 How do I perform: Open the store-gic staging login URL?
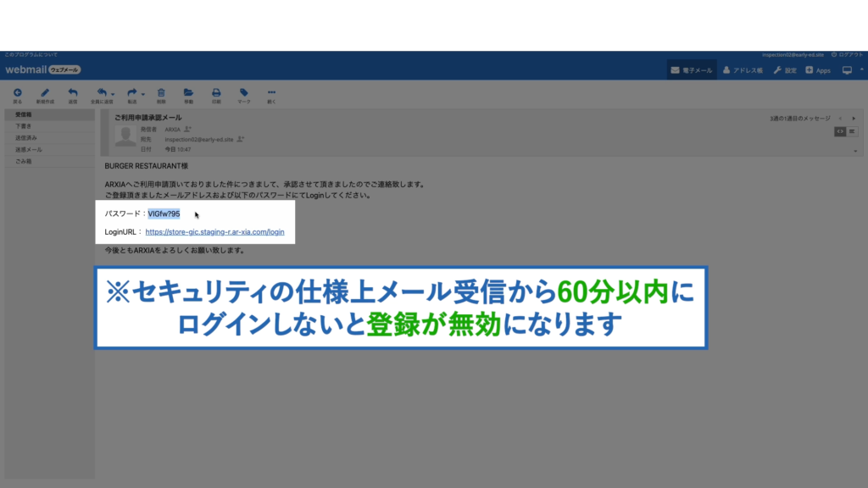click(214, 232)
